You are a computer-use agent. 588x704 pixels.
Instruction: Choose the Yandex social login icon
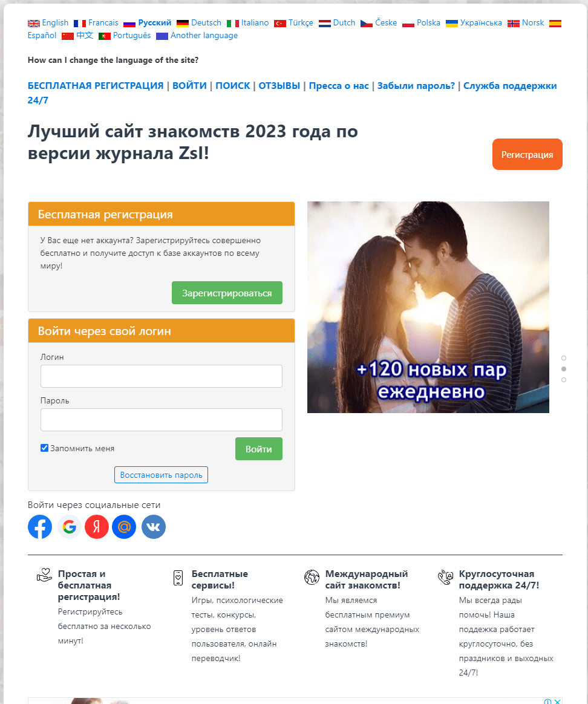[x=97, y=527]
